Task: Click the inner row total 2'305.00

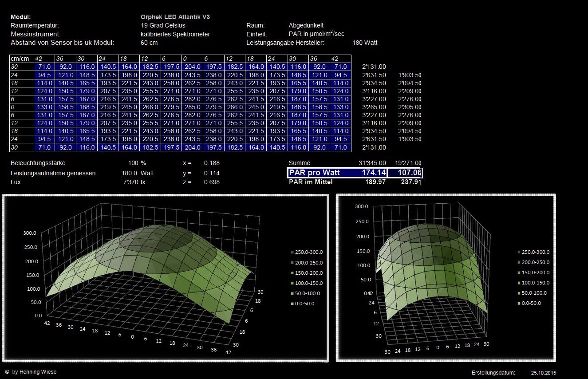Action: (410, 107)
